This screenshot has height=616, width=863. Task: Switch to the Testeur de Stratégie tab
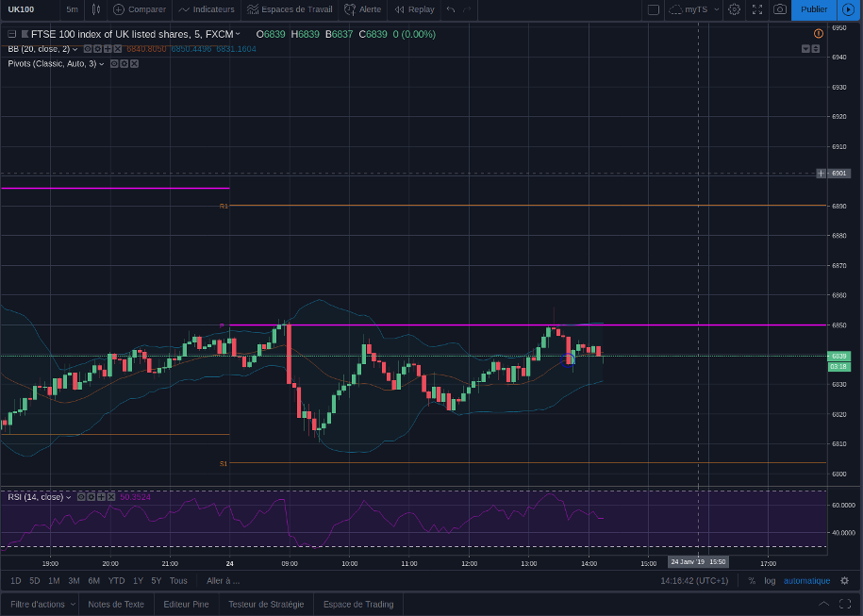pyautogui.click(x=266, y=604)
